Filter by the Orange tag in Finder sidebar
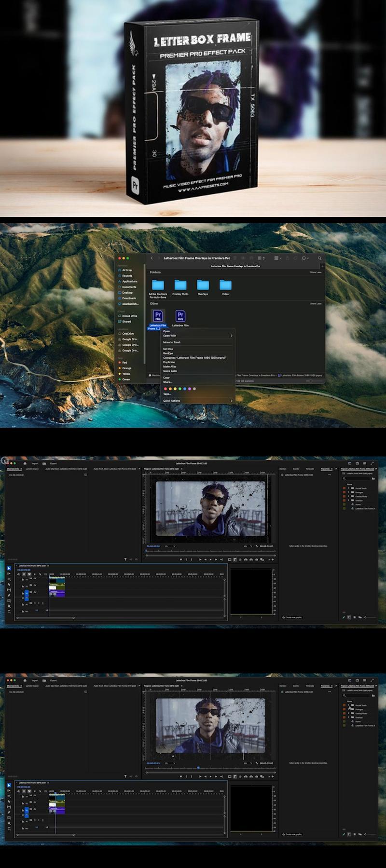This screenshot has width=386, height=868. pyautogui.click(x=125, y=368)
